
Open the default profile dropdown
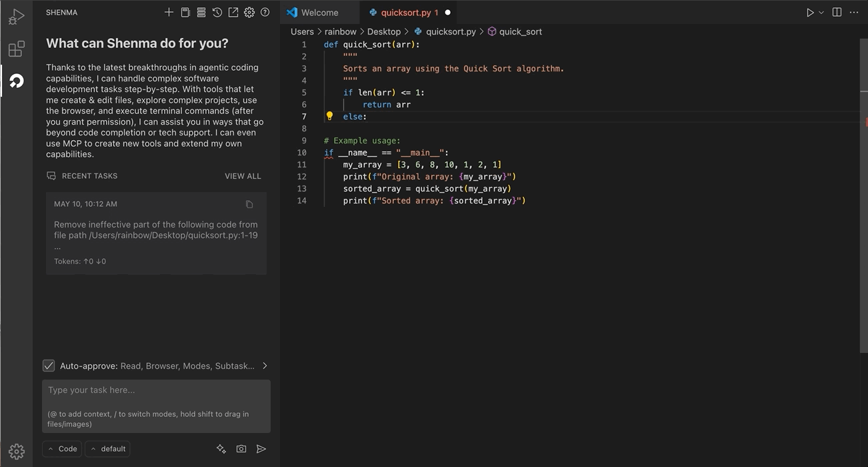(107, 449)
